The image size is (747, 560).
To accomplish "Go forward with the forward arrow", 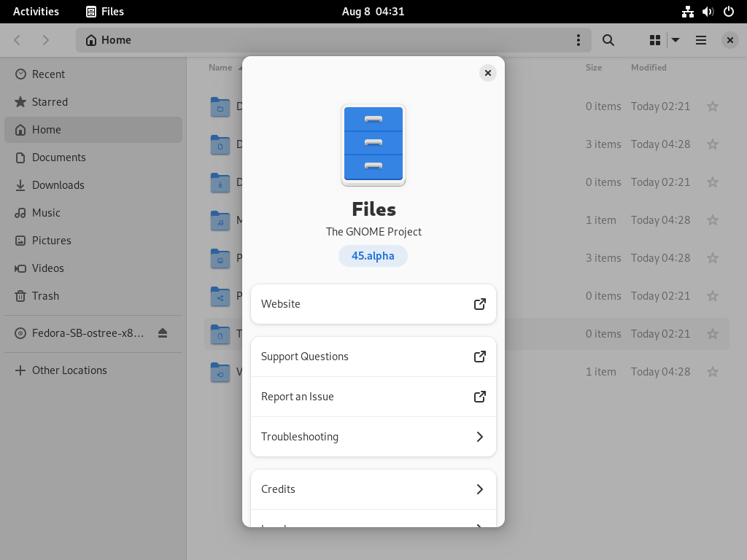I will [x=45, y=40].
